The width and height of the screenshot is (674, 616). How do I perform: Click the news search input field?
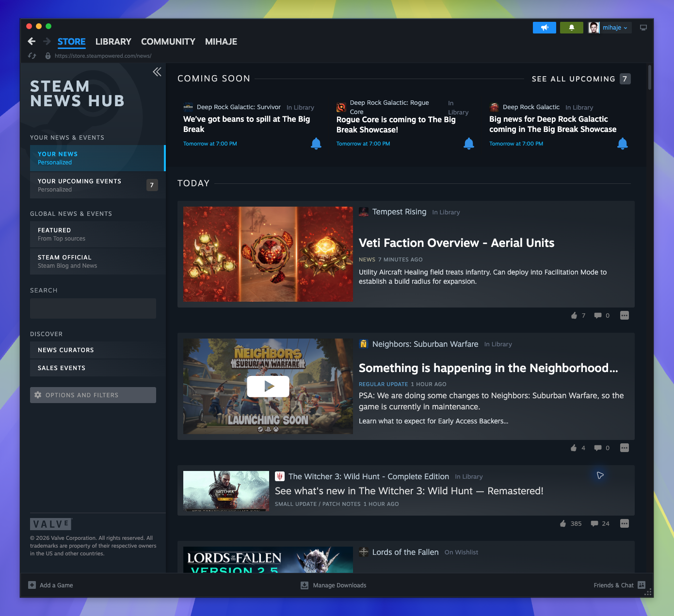pos(93,308)
